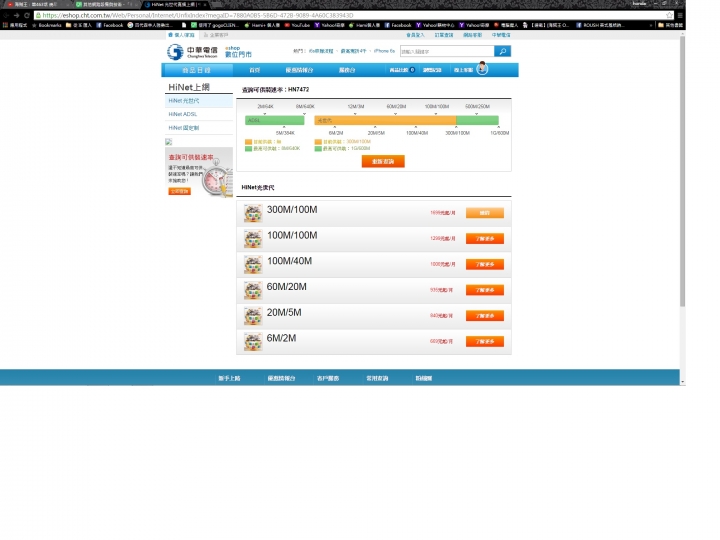
Task: Click the 1G/600M speed label
Action: point(500,133)
